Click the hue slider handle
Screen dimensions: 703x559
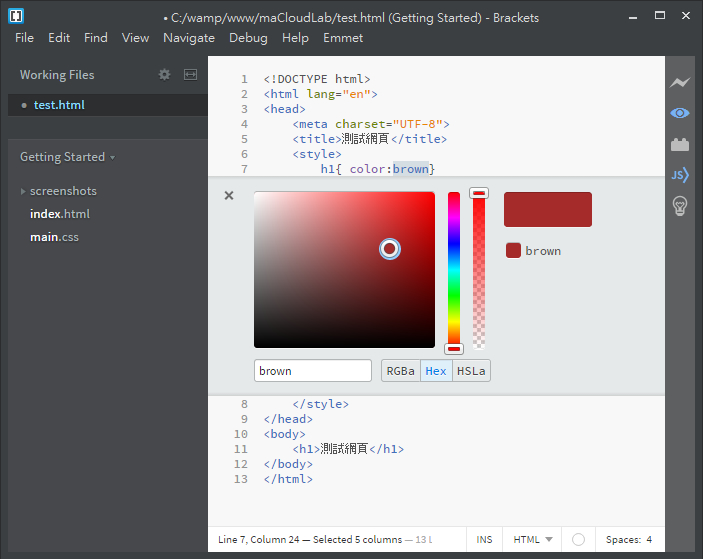pos(454,349)
